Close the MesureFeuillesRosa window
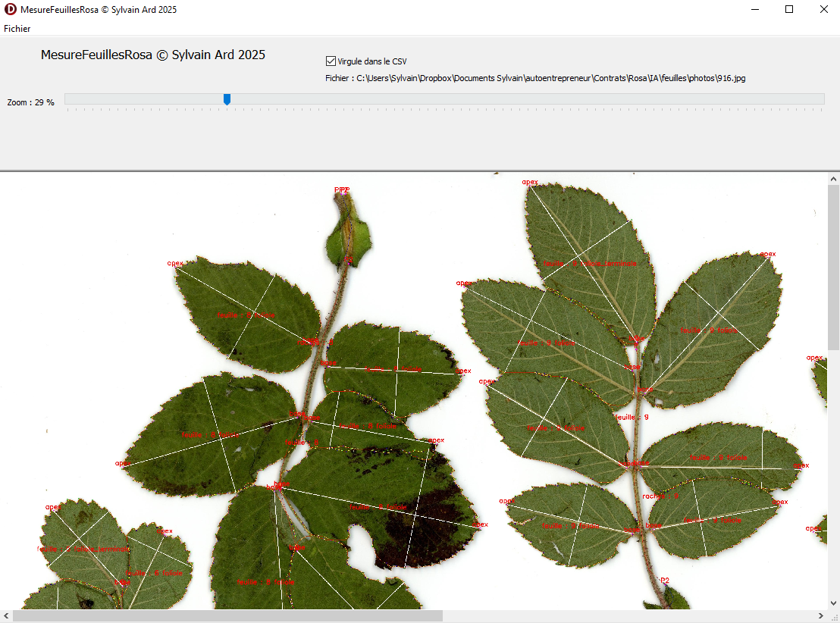The height and width of the screenshot is (623, 840). (x=823, y=9)
